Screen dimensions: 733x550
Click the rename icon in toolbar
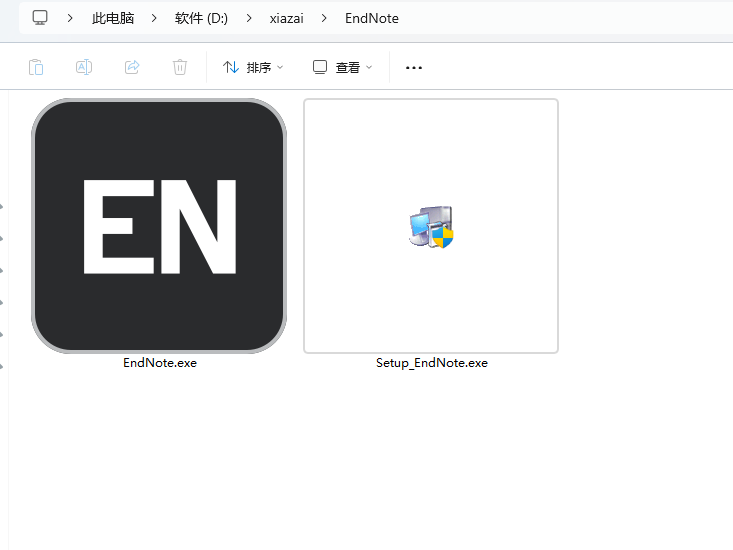pos(84,67)
